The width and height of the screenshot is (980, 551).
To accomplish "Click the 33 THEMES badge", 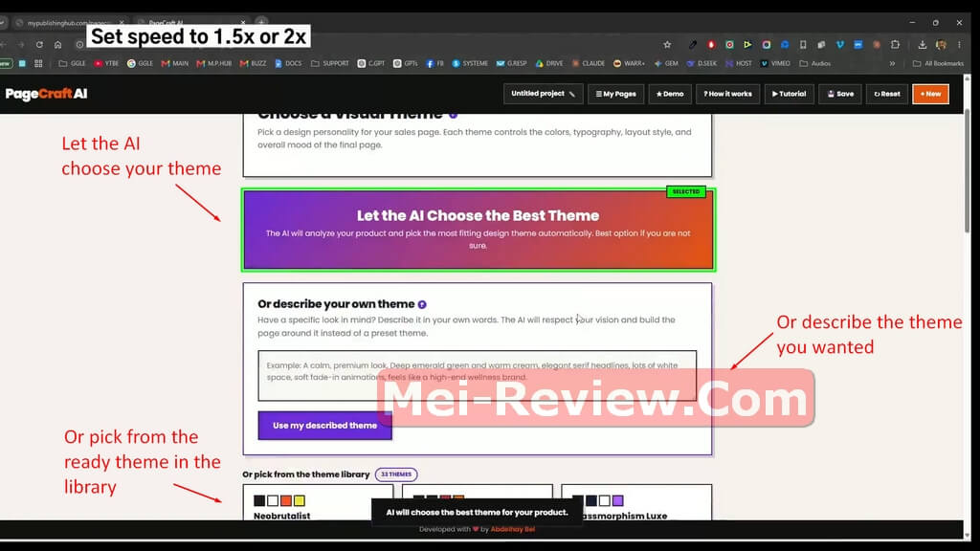I will point(396,474).
